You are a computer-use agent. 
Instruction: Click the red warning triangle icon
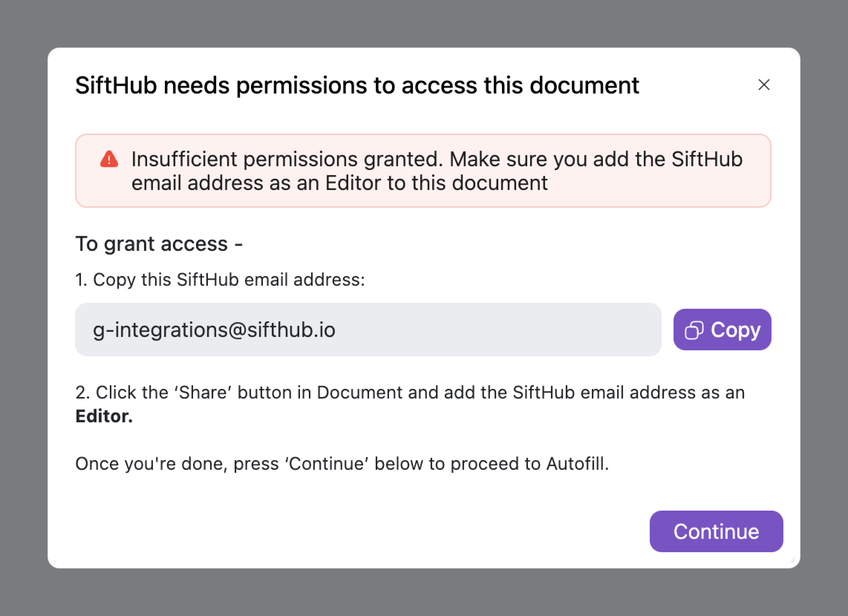tap(109, 159)
